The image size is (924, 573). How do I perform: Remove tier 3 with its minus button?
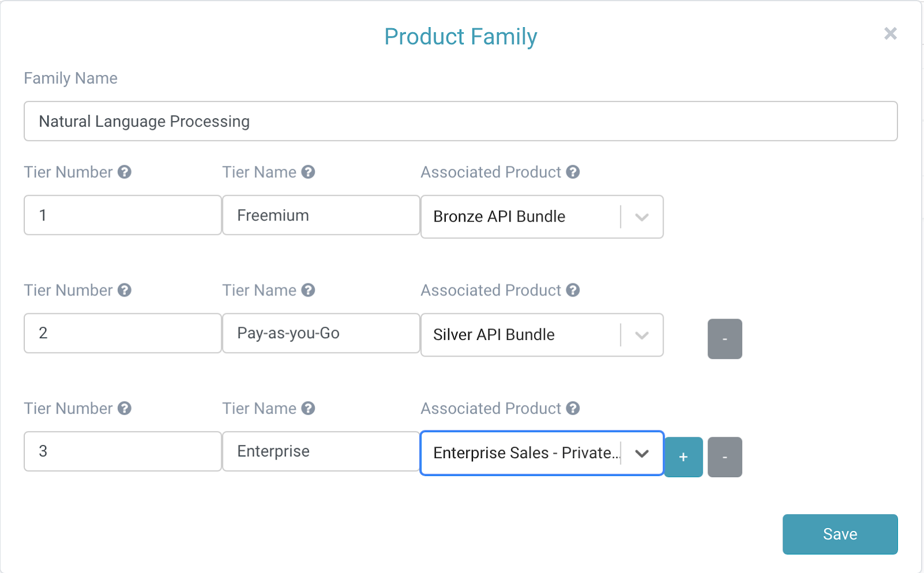click(725, 457)
